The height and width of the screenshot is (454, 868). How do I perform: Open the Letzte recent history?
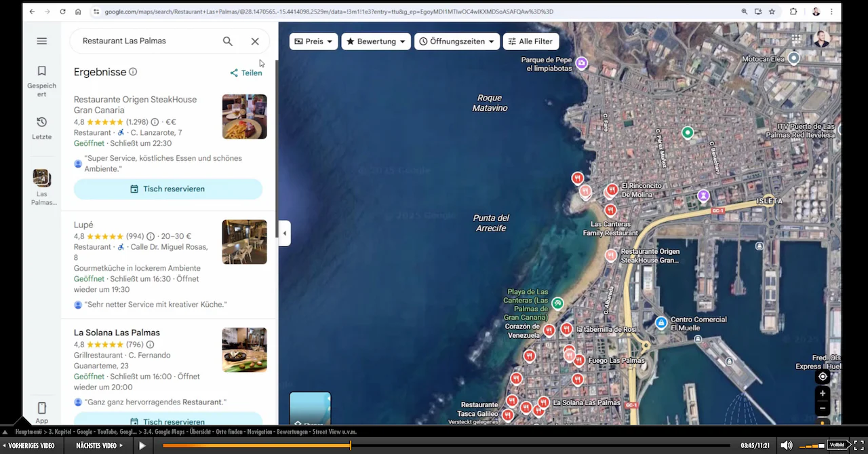(42, 128)
